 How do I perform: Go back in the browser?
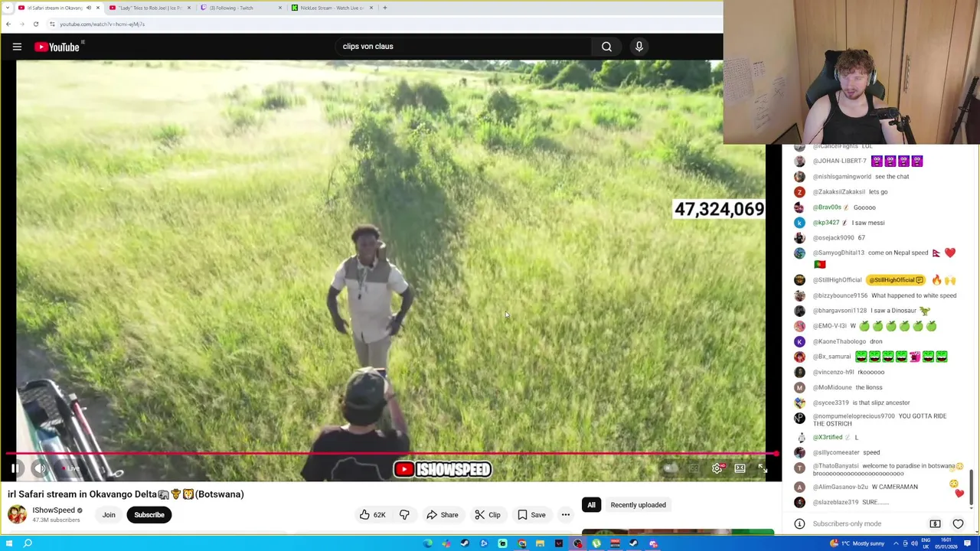click(8, 24)
